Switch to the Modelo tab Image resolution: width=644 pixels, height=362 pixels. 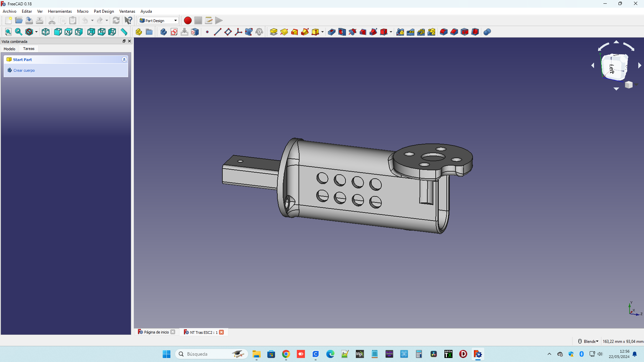point(9,49)
